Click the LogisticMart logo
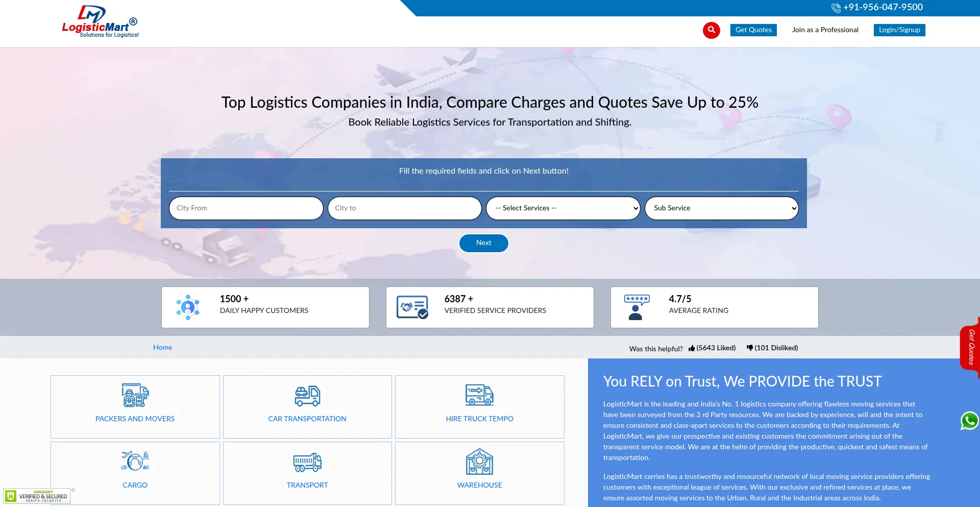This screenshot has height=507, width=980. click(x=100, y=21)
